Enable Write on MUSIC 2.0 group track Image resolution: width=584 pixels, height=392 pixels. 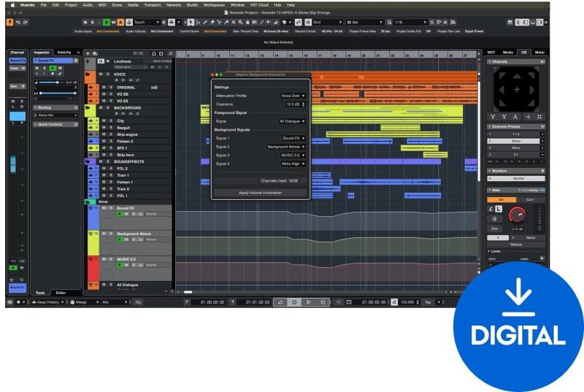pyautogui.click(x=126, y=265)
